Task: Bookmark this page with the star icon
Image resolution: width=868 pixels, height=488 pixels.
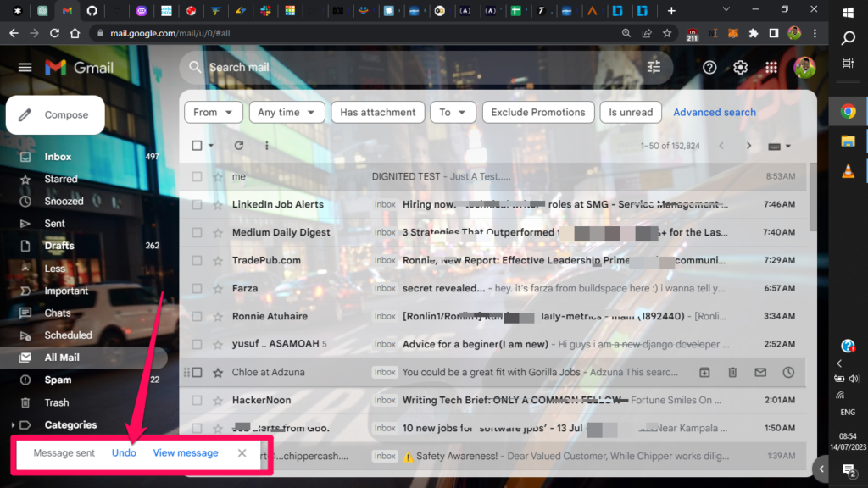Action: pyautogui.click(x=667, y=33)
